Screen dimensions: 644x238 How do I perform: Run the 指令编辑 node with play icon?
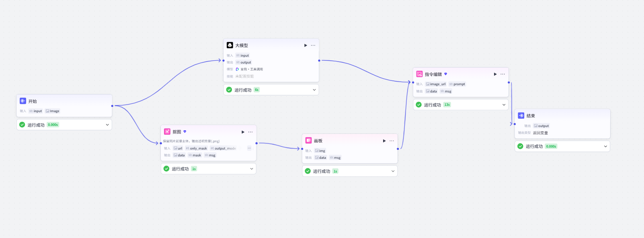tap(495, 74)
